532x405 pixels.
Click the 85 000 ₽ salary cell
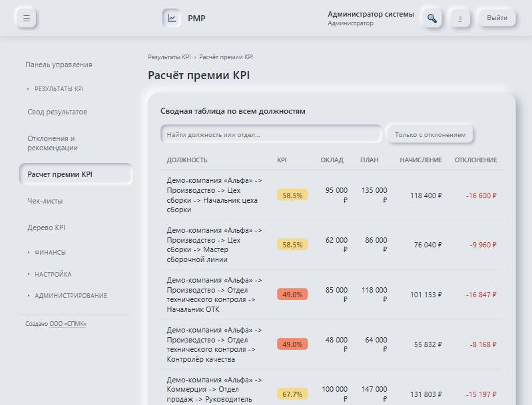pyautogui.click(x=336, y=295)
